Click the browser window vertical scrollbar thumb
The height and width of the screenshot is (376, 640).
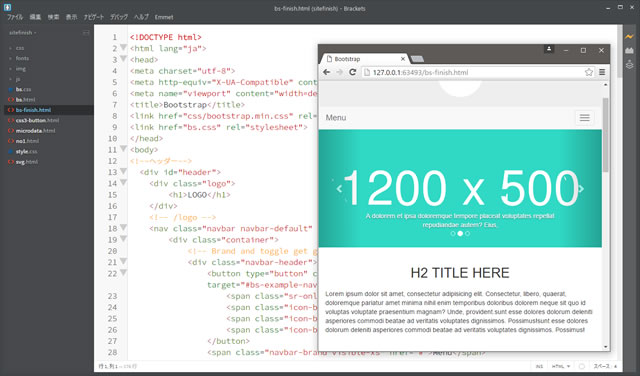click(x=605, y=135)
